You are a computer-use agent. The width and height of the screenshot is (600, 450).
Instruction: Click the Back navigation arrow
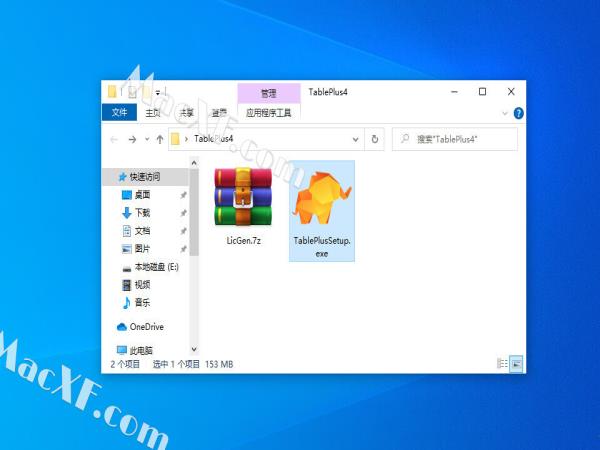[x=113, y=139]
